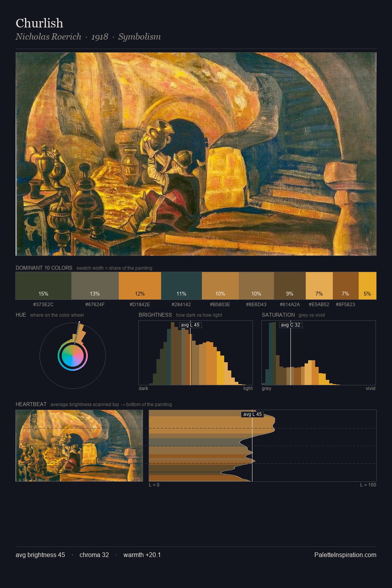Select the 7% swatch above #8F5823
This screenshot has height=588, width=392.
pos(345,286)
